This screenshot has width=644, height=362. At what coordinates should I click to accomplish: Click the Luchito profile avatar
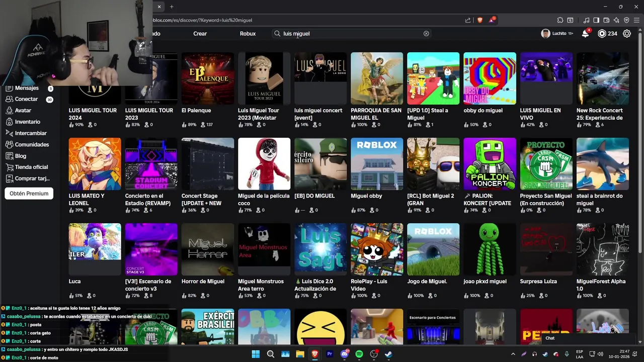(x=545, y=34)
